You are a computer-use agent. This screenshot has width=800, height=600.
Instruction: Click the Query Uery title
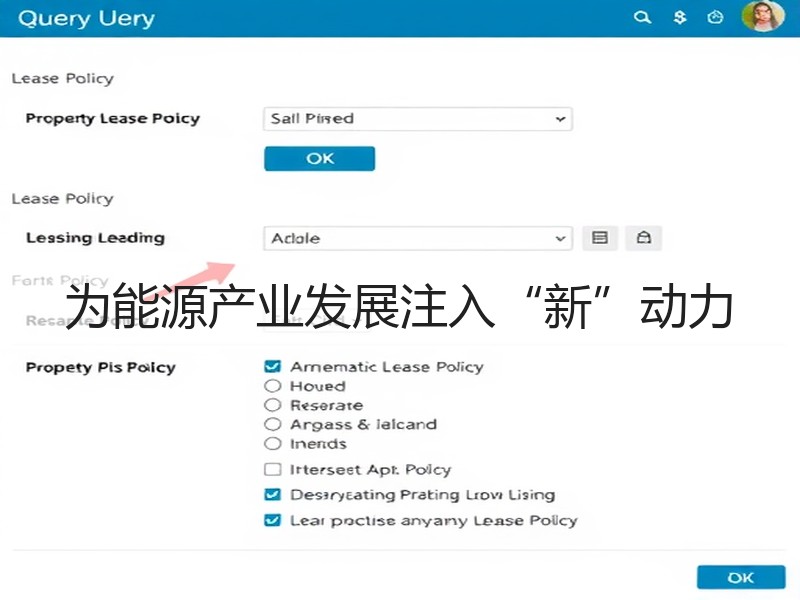86,19
